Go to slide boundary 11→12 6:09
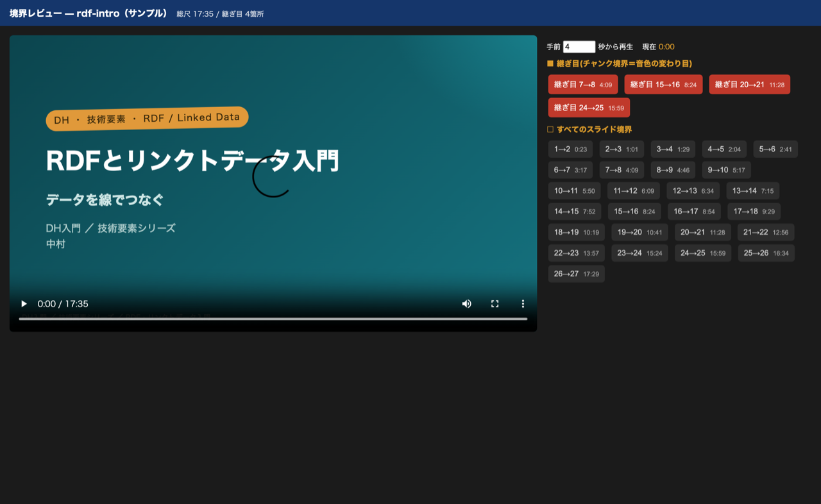 pos(634,190)
